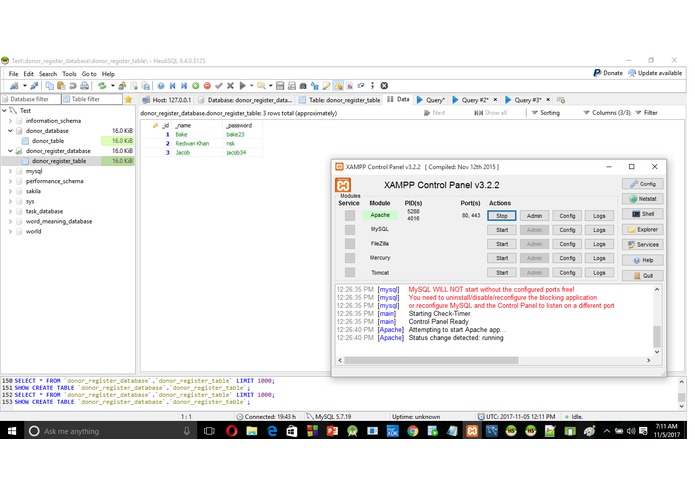Click the circled X icon at toolbar end
695x494 pixels.
coord(385,86)
